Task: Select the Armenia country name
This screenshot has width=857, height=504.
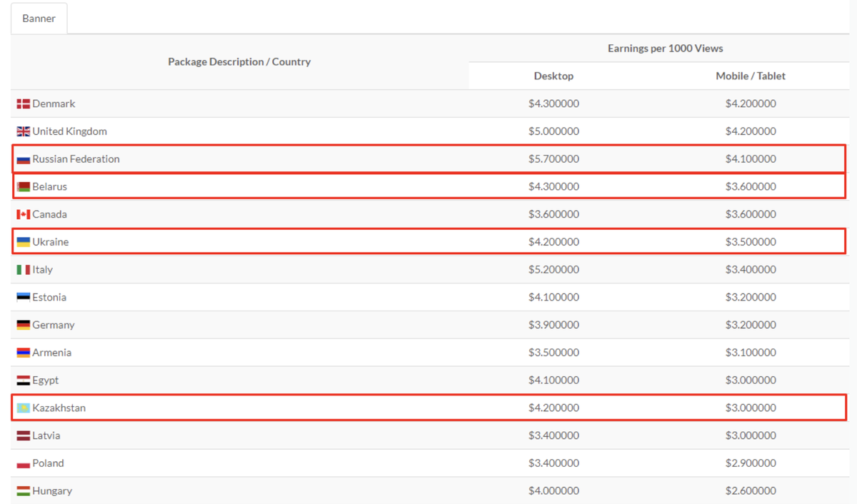Action: [x=51, y=353]
